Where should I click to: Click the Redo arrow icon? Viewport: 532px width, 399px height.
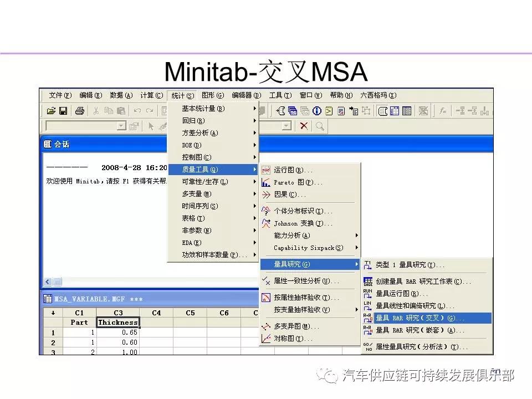pyautogui.click(x=150, y=111)
